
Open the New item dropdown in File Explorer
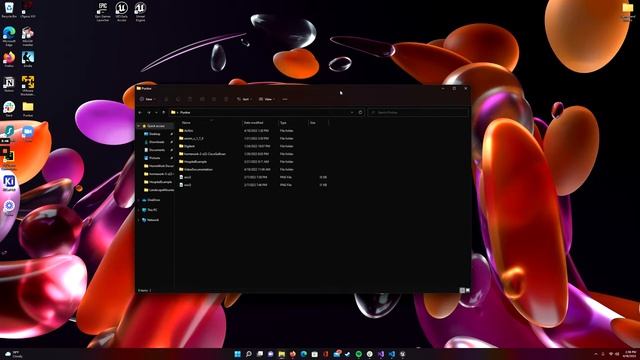(147, 99)
